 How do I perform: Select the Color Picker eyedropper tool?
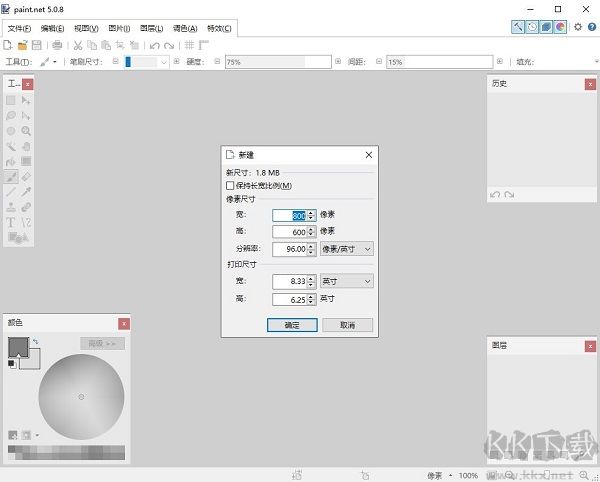(x=26, y=192)
